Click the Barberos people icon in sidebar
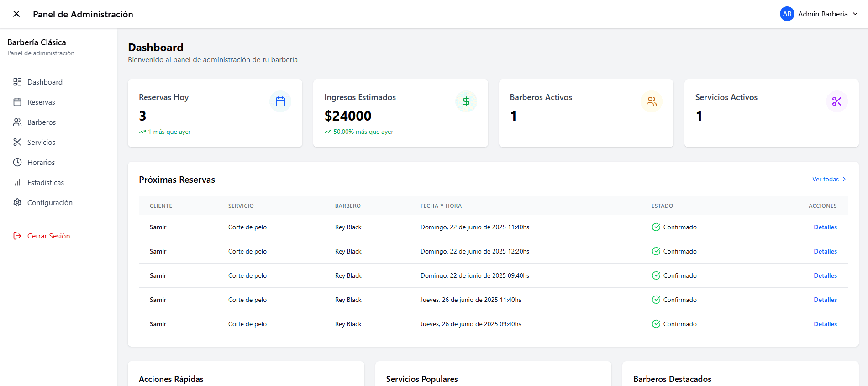This screenshot has width=868, height=386. (x=17, y=122)
